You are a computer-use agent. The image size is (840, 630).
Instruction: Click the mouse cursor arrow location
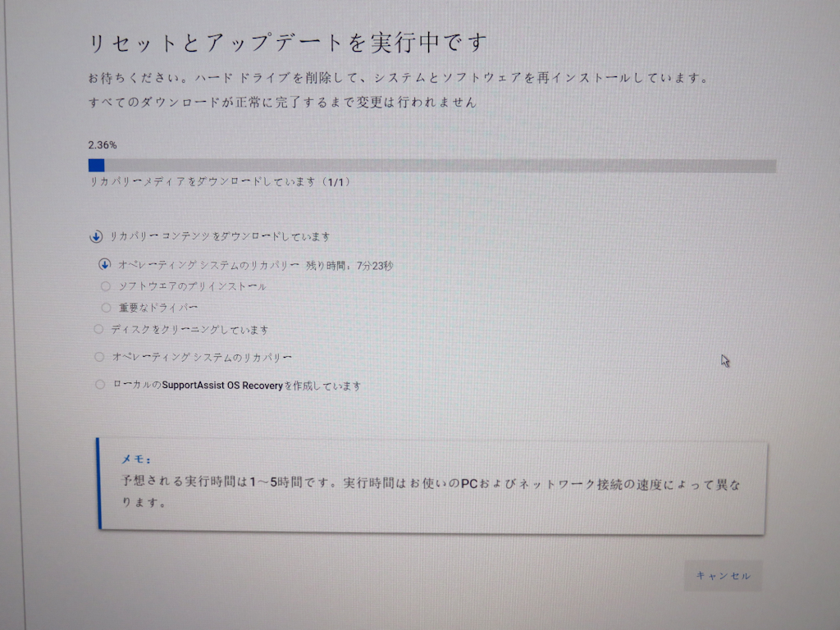724,360
